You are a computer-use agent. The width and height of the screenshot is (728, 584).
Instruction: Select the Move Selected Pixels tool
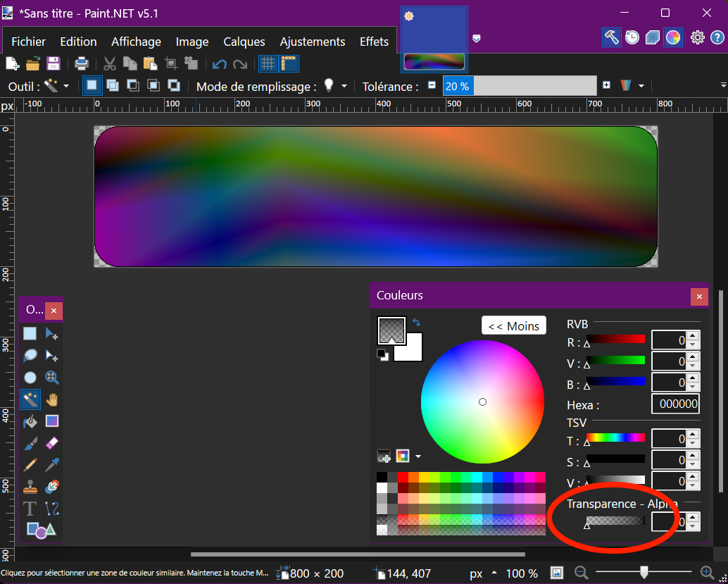pyautogui.click(x=51, y=333)
